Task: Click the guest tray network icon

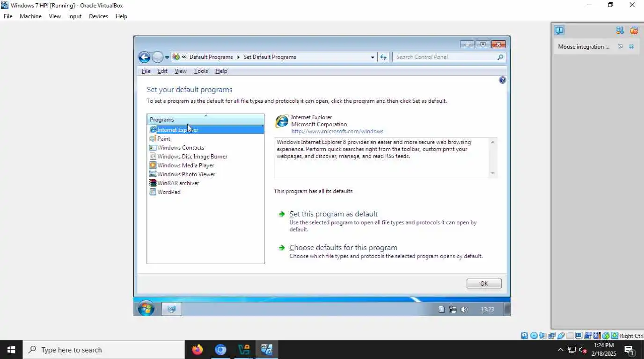Action: pyautogui.click(x=453, y=309)
